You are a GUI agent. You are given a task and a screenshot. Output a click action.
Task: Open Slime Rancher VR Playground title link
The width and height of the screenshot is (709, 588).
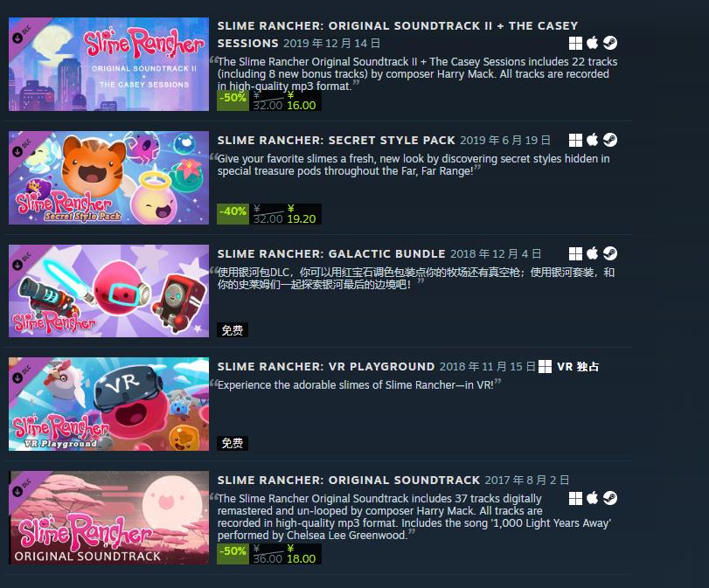click(x=326, y=367)
